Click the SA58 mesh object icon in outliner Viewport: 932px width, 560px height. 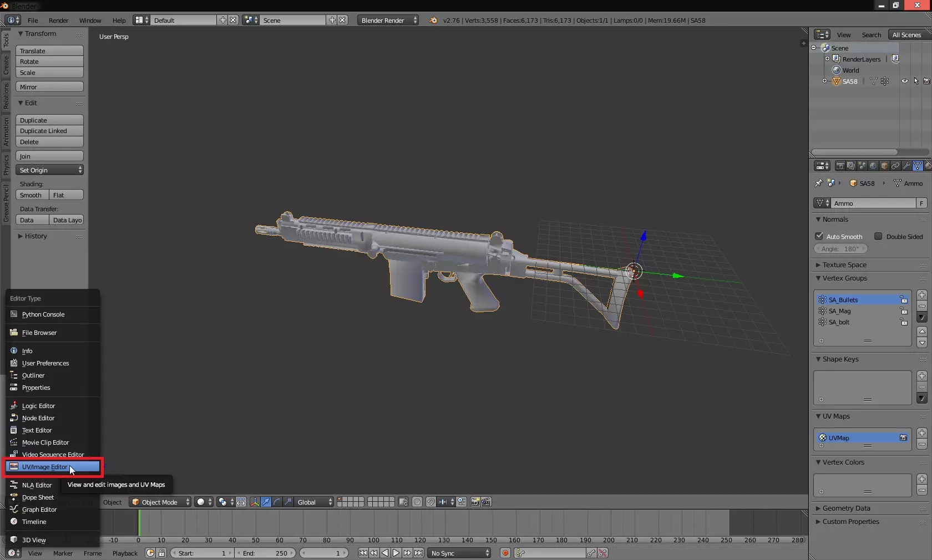click(837, 82)
